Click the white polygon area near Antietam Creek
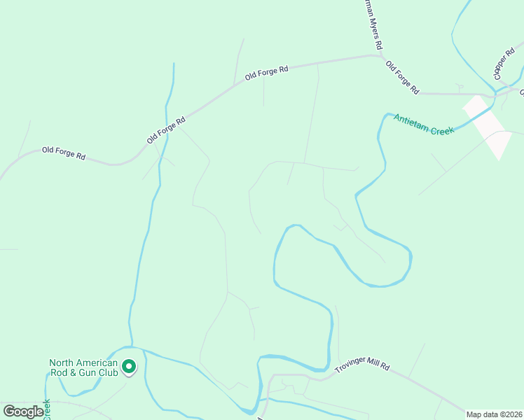 pos(487,127)
